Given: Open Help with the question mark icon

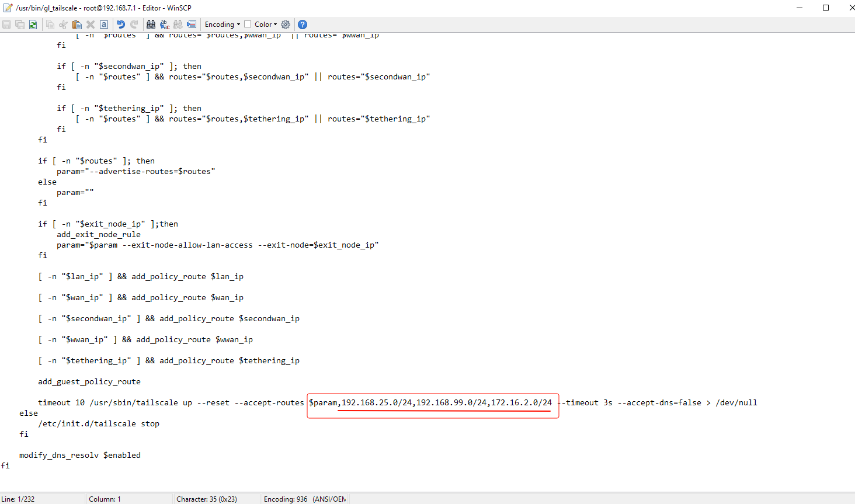Looking at the screenshot, I should pos(303,25).
